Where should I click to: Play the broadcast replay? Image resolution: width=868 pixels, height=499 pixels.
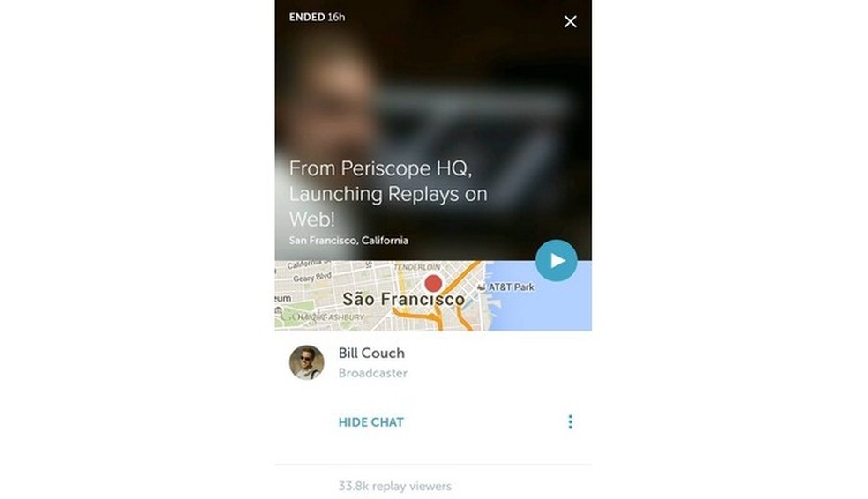pos(556,261)
